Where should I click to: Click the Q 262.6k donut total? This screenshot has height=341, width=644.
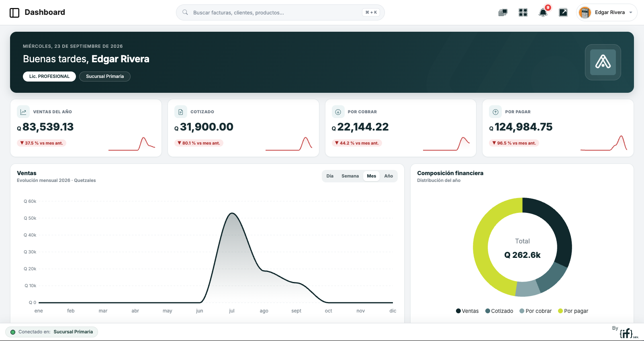(522, 255)
